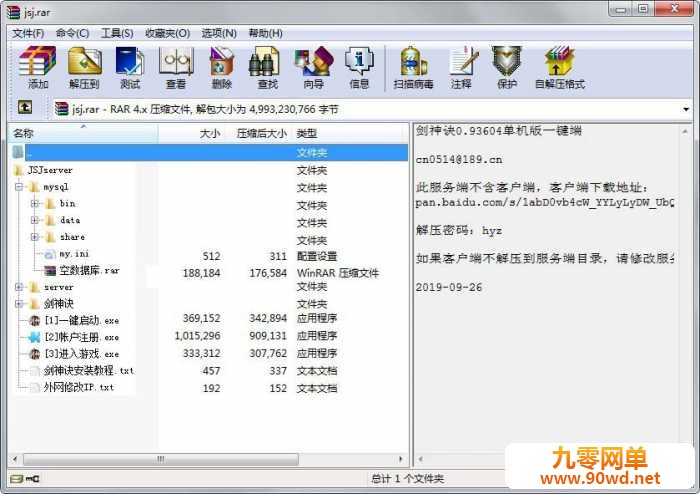The height and width of the screenshot is (494, 700).
Task: Click the status bar drive icon
Action: pyautogui.click(x=17, y=479)
